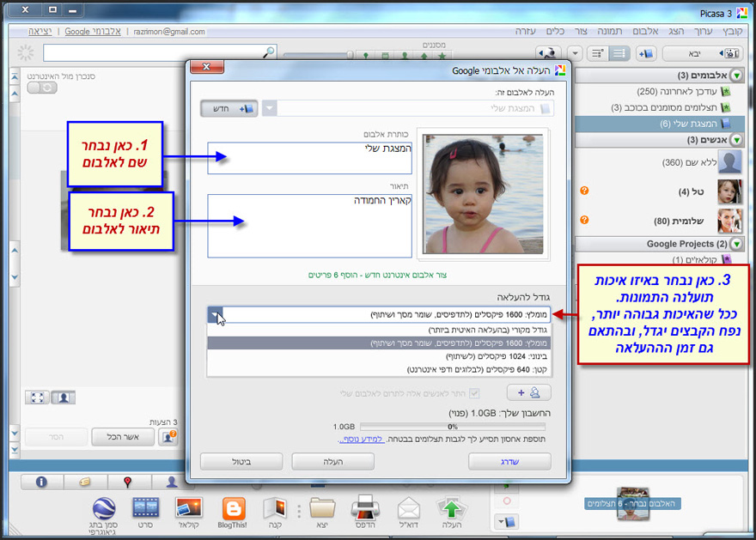The width and height of the screenshot is (756, 540).
Task: Click the search magnifier icon
Action: [x=269, y=52]
